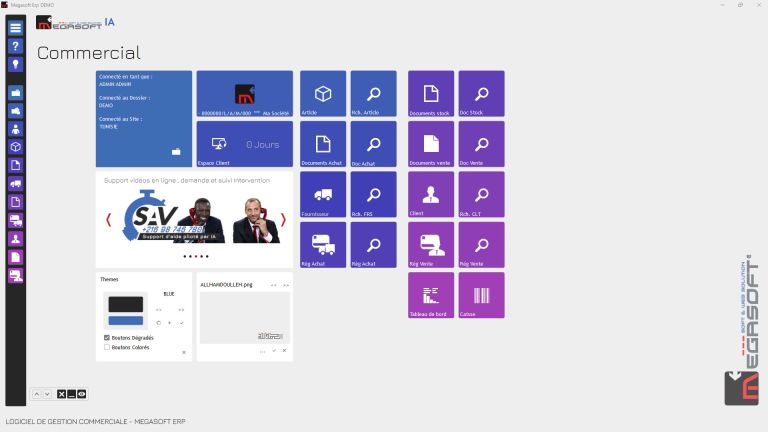Select the next theme with the >> arrows

tap(181, 310)
